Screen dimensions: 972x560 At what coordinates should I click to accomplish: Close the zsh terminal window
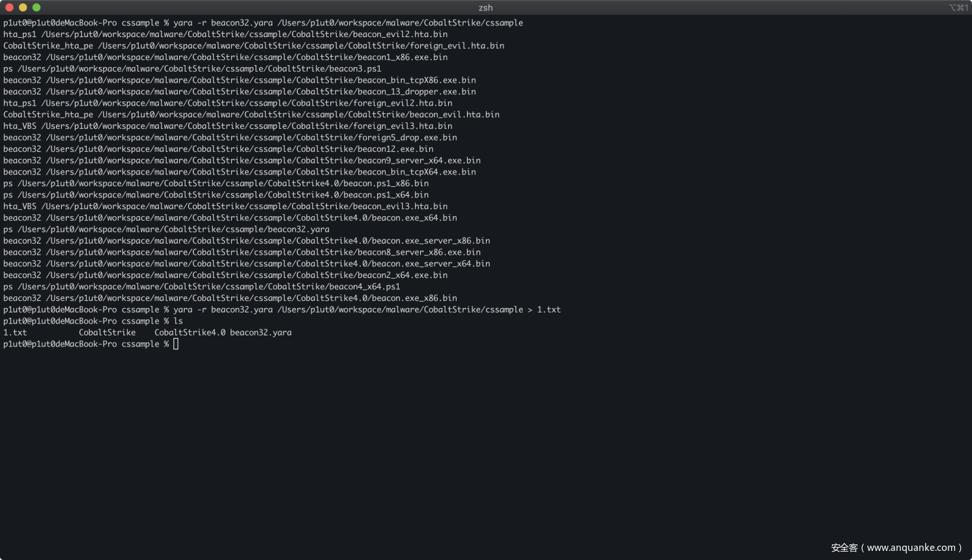coord(9,7)
